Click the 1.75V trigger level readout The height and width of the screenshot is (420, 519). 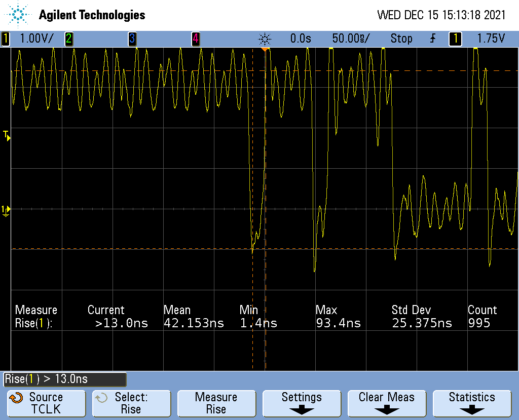(491, 39)
